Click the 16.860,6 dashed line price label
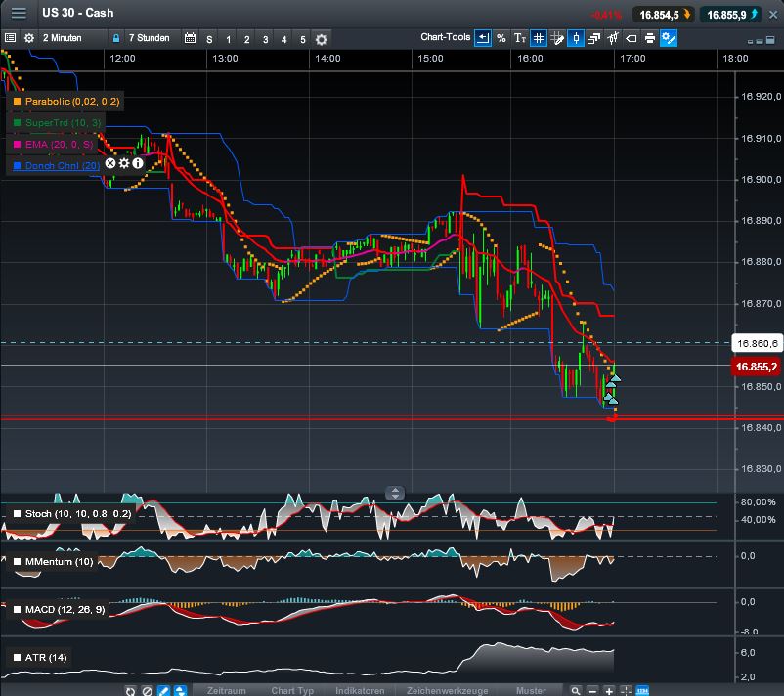The image size is (784, 696). 757,343
